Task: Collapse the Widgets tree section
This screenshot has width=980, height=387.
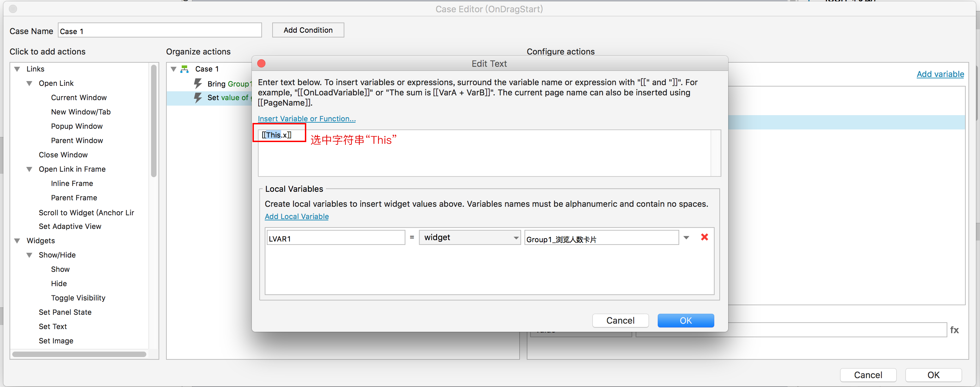Action: (17, 241)
